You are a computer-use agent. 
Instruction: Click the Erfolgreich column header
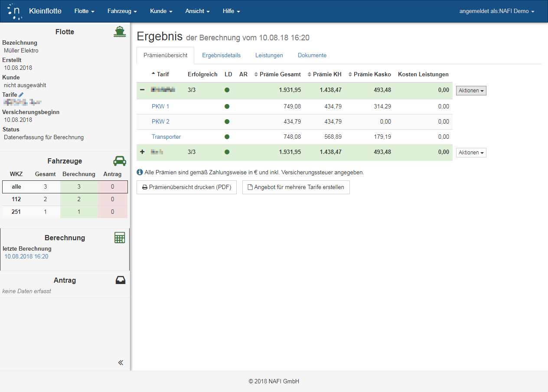pyautogui.click(x=202, y=74)
